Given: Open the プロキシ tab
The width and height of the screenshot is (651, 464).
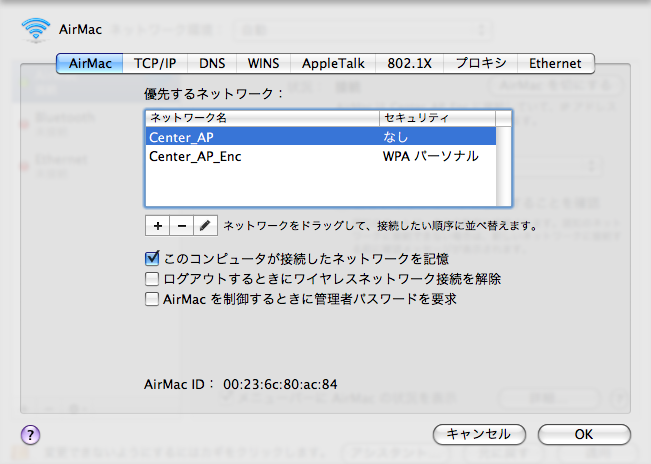Looking at the screenshot, I should click(x=480, y=63).
